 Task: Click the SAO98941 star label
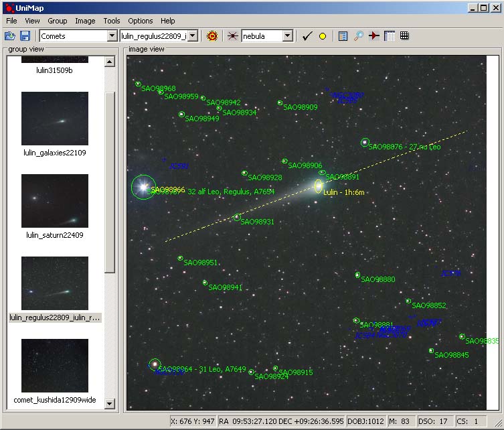tap(226, 287)
